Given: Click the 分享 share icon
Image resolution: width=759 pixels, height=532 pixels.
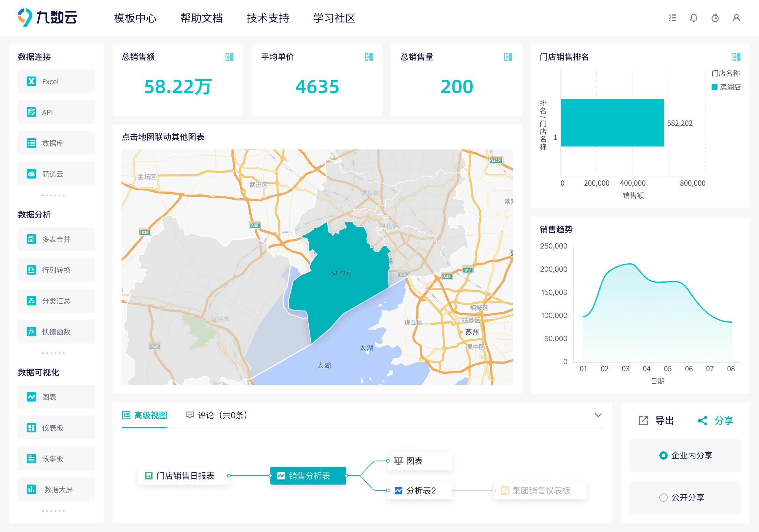Looking at the screenshot, I should (702, 420).
